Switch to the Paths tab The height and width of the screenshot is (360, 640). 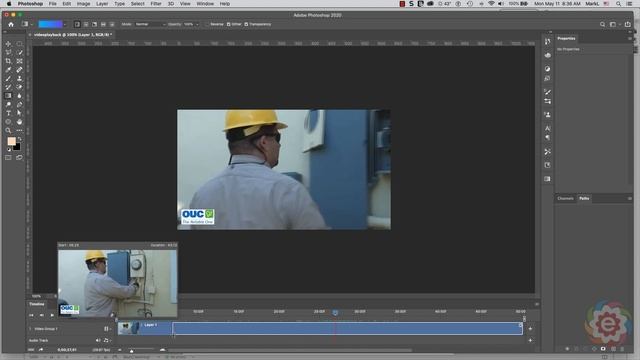584,198
